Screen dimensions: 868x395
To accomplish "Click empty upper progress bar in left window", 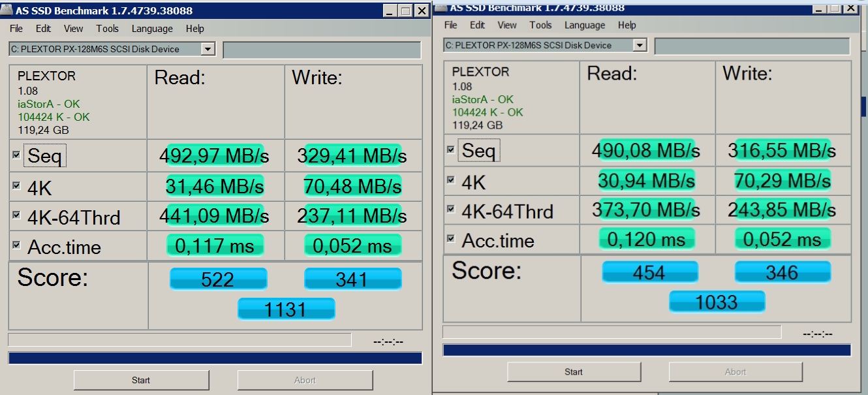I will tap(179, 340).
